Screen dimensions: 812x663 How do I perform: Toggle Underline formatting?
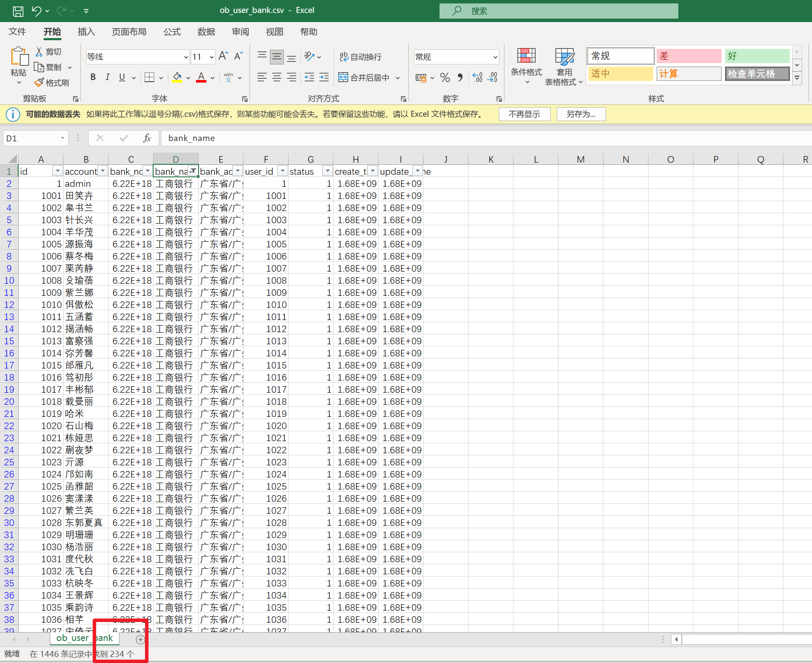[122, 77]
